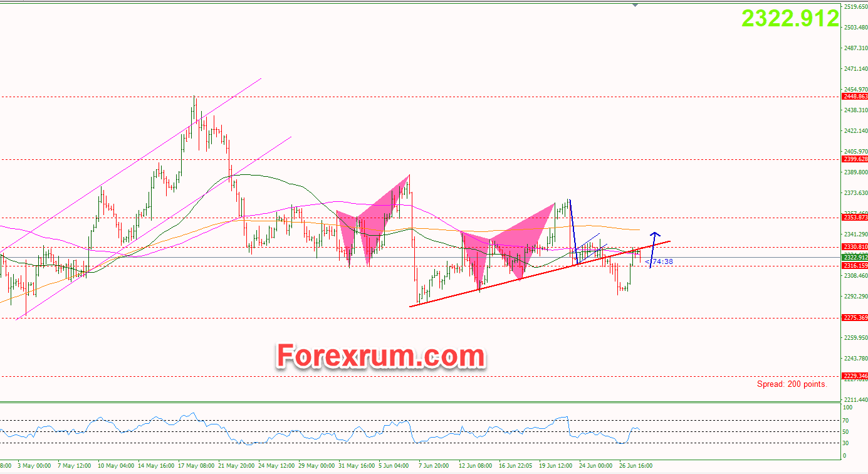868x474 pixels.
Task: Click the red 2353.873 level price tag
Action: click(x=855, y=218)
